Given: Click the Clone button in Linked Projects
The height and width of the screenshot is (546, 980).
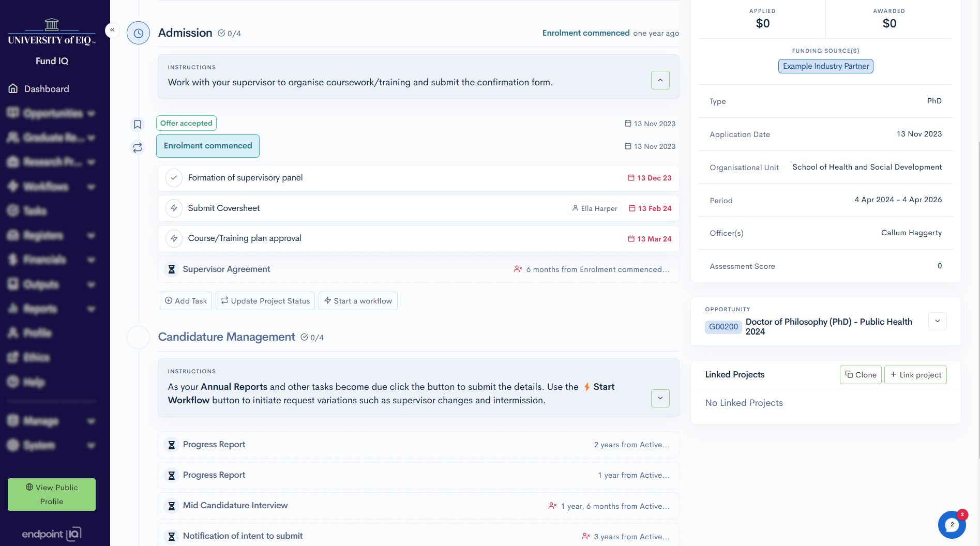Looking at the screenshot, I should [861, 375].
